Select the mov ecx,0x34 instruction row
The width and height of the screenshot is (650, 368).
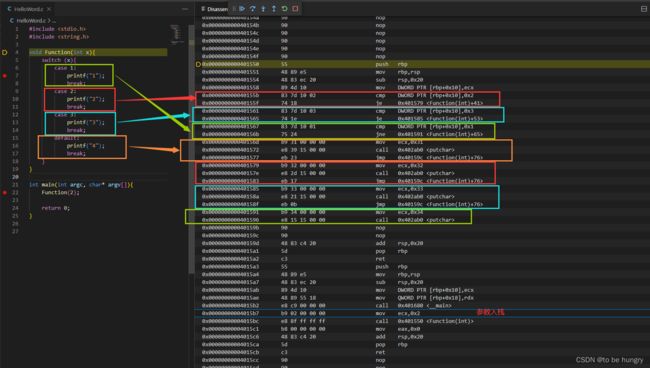[x=422, y=212]
